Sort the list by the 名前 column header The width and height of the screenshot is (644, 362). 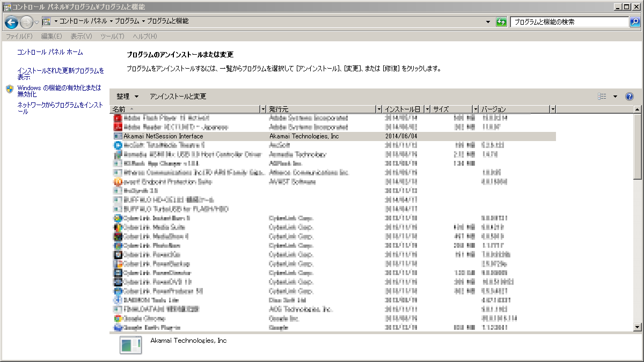tap(185, 109)
